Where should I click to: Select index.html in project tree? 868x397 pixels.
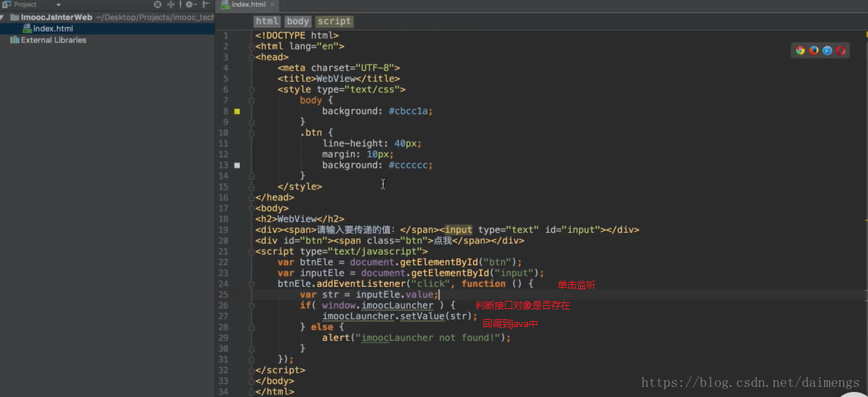[52, 28]
